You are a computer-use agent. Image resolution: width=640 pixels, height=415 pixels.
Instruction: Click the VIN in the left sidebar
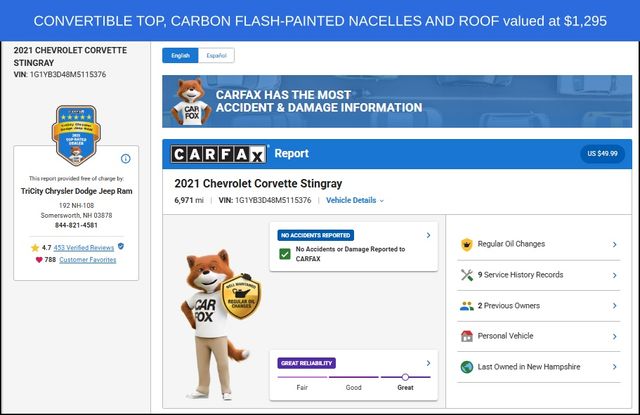pyautogui.click(x=60, y=75)
